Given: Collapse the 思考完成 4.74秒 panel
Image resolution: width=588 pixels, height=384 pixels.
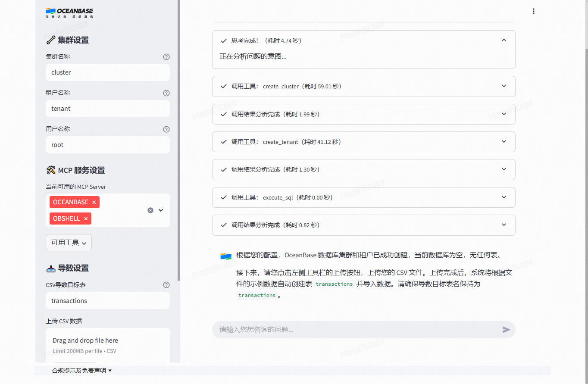Looking at the screenshot, I should (x=504, y=40).
